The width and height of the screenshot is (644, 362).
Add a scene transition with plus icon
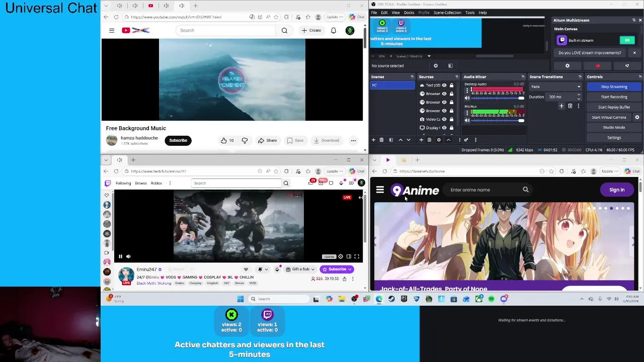[x=561, y=106]
